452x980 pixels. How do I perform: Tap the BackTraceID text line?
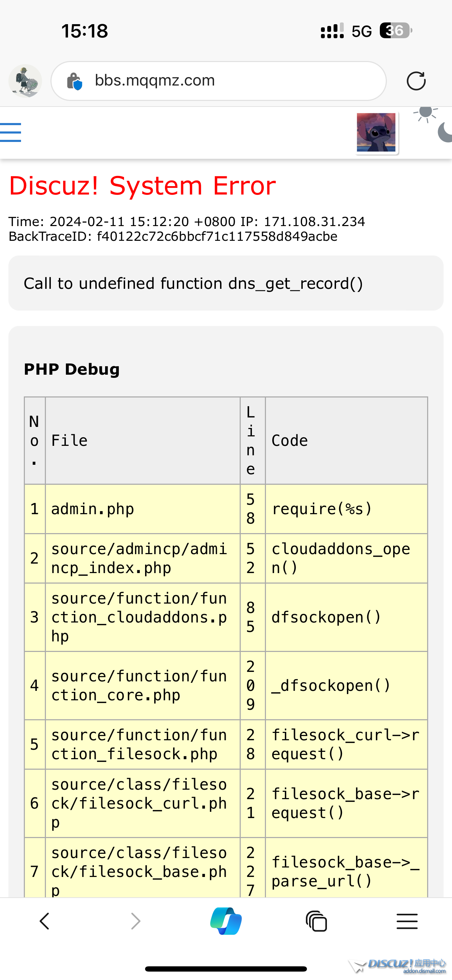coord(173,237)
